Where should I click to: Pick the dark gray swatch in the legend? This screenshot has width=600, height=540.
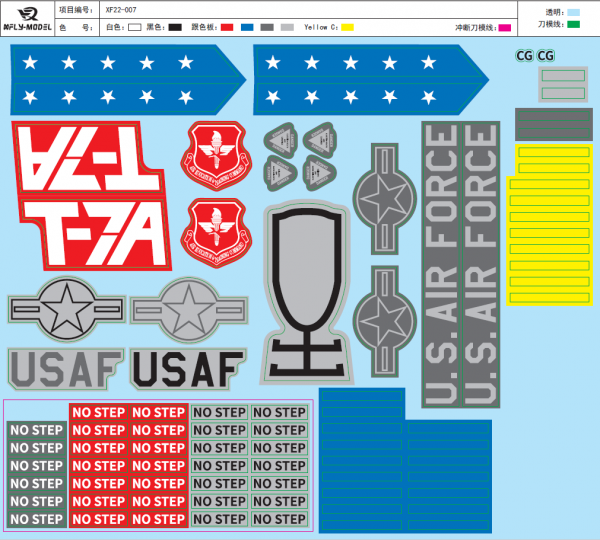click(x=267, y=27)
